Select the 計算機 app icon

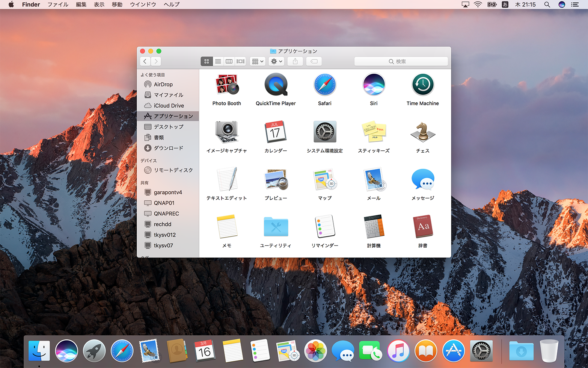pos(374,227)
